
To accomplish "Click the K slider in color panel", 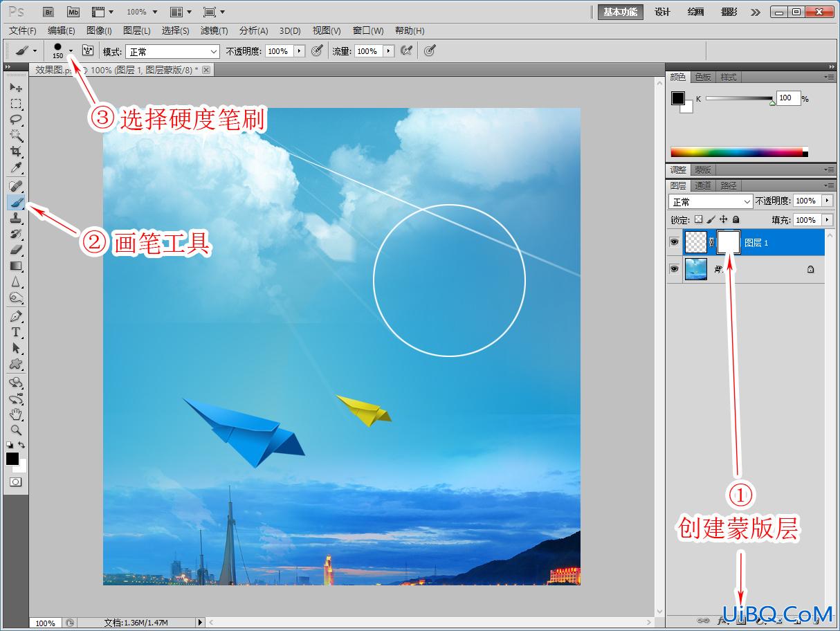I will [x=739, y=98].
